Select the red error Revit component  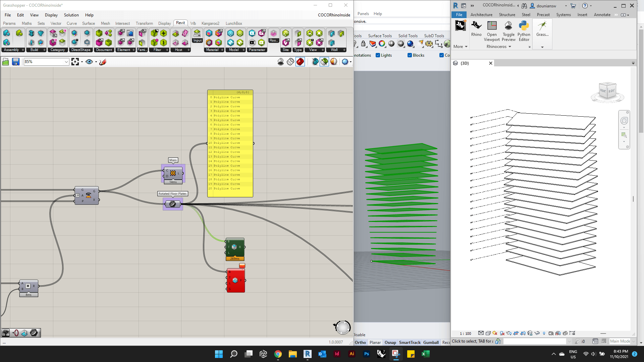pyautogui.click(x=235, y=280)
